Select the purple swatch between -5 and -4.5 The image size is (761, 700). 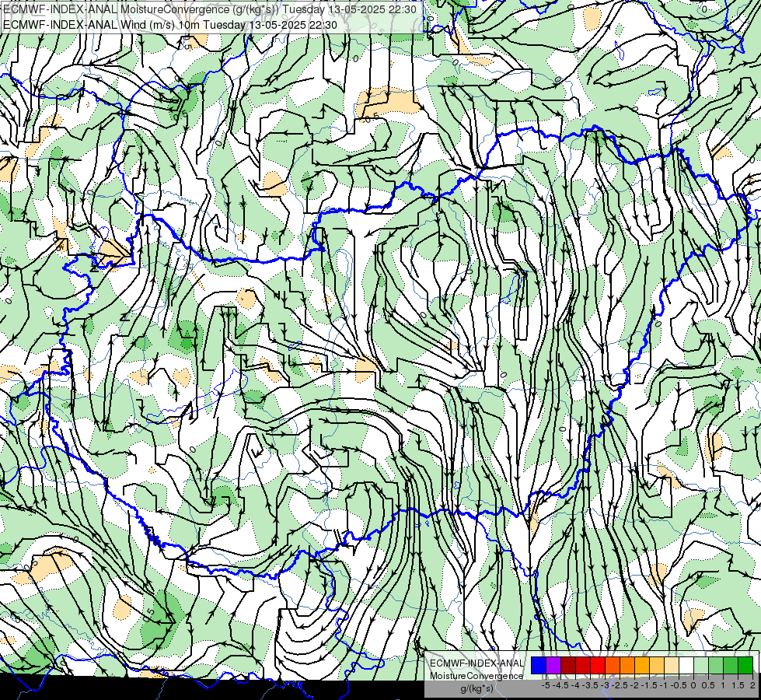tap(553, 666)
